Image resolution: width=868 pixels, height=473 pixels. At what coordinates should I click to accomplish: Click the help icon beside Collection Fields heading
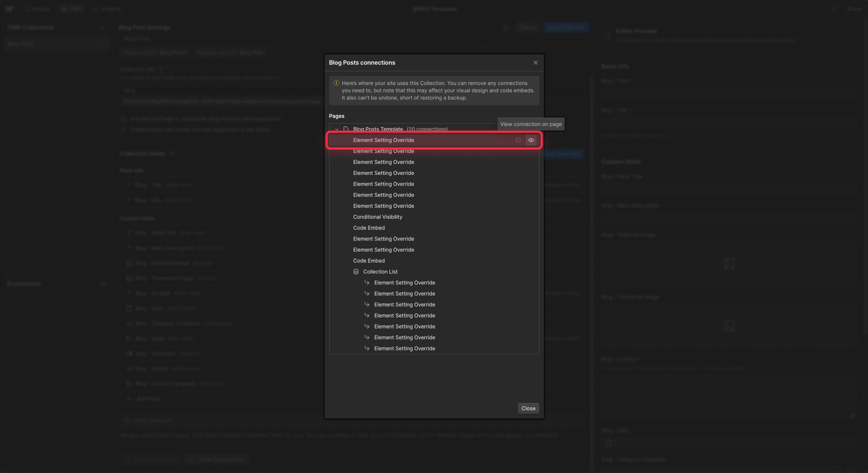[x=173, y=154]
